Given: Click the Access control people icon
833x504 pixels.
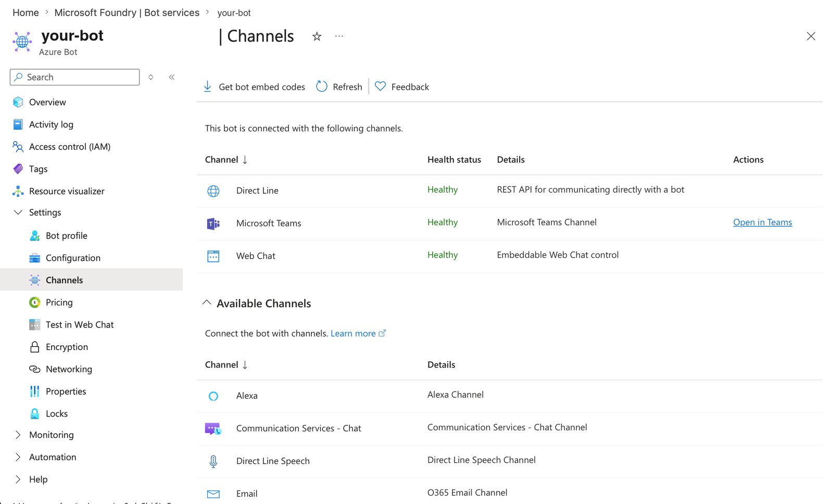Looking at the screenshot, I should pos(18,147).
